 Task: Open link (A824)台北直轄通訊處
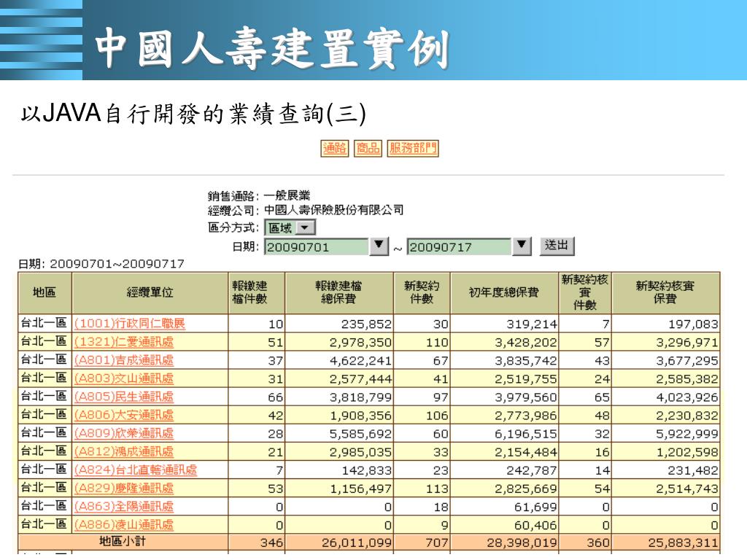pyautogui.click(x=135, y=470)
